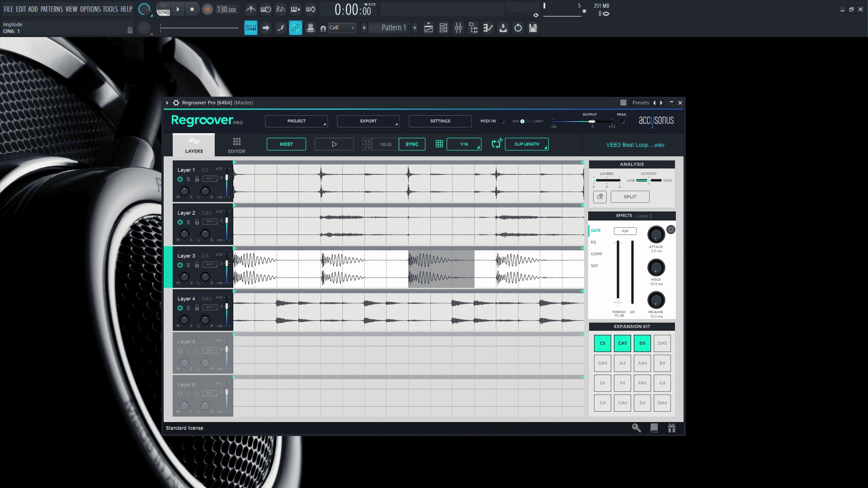The width and height of the screenshot is (868, 488).
Task: Click the preset browser list icon beside Presets
Action: click(x=623, y=103)
